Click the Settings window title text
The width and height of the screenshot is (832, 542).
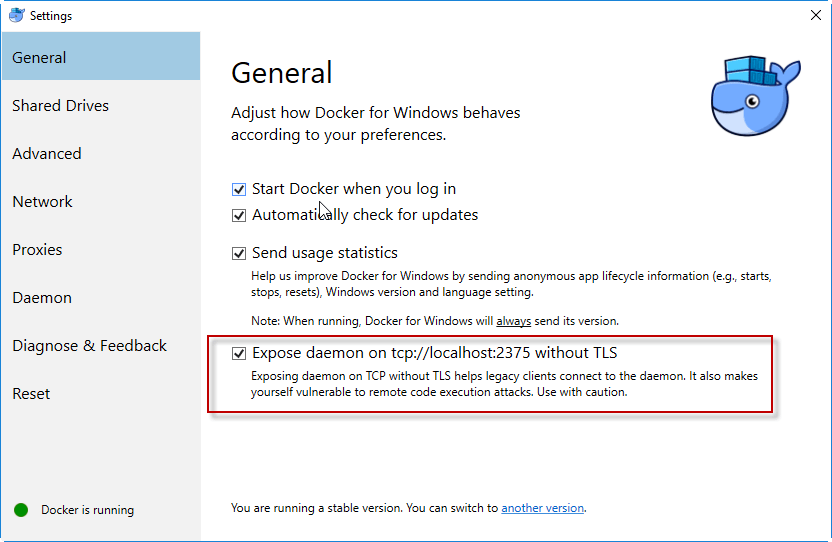click(51, 16)
